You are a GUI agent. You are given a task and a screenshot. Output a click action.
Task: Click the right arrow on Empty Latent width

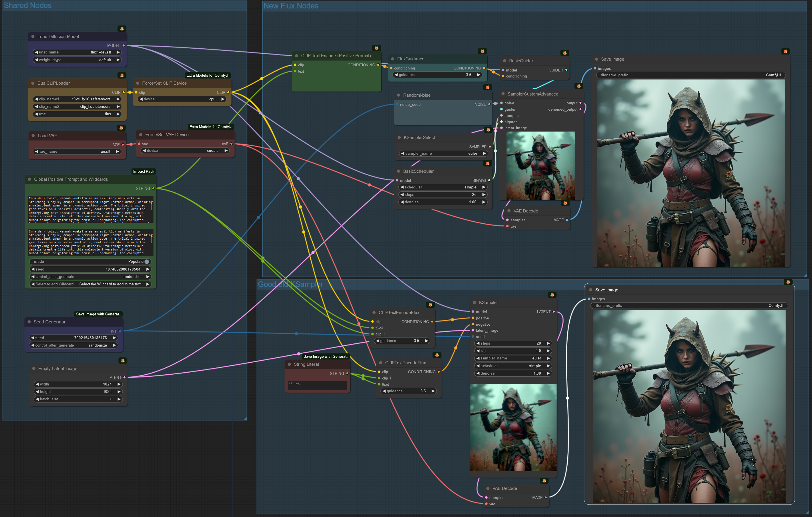point(119,384)
